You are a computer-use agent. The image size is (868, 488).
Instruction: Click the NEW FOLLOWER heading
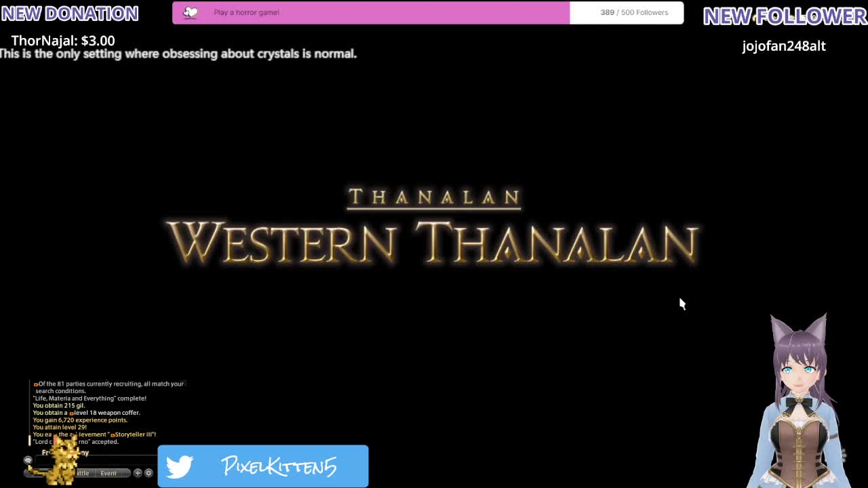tap(785, 16)
